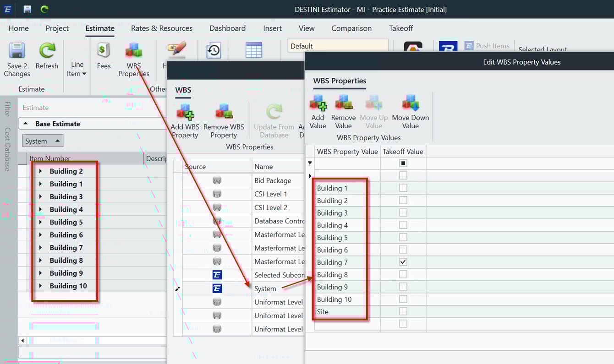Click Add WBS Property
The width and height of the screenshot is (614, 364).
point(185,119)
